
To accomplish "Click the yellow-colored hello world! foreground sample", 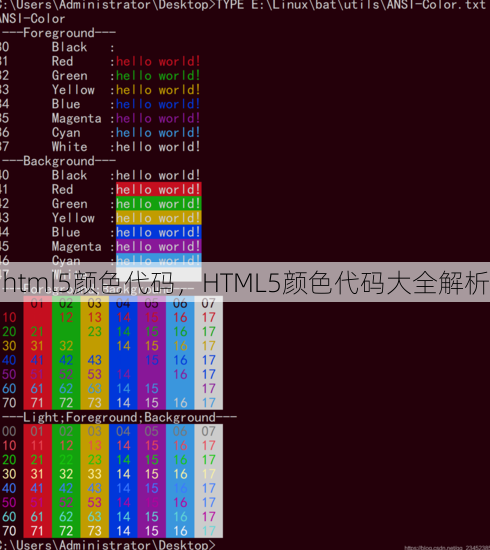I will point(158,90).
